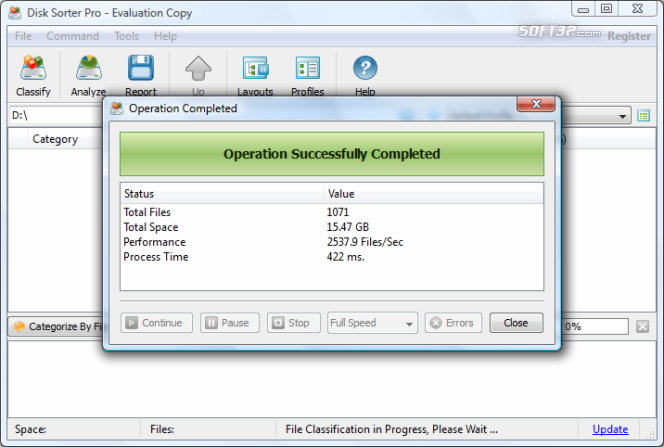Click the Continue button

pos(156,323)
